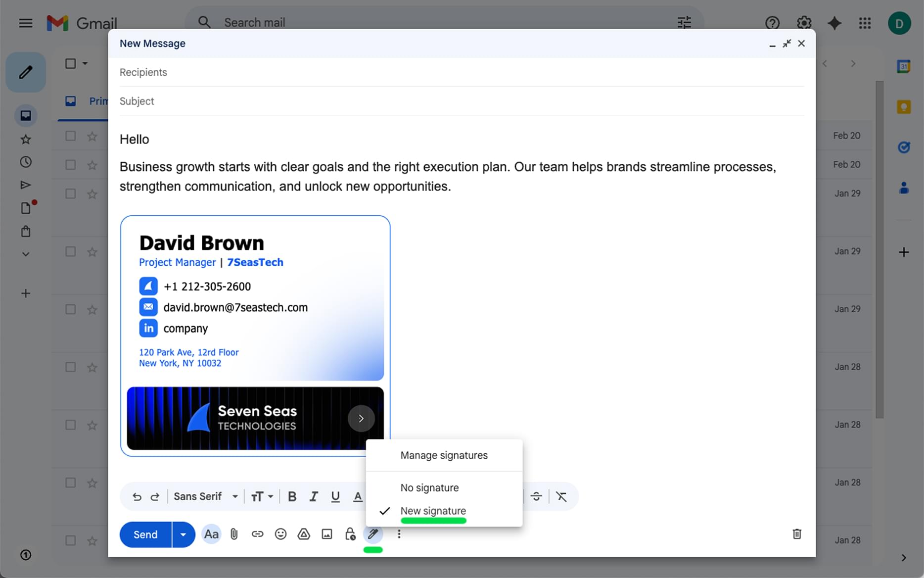Screen dimensions: 924x578
Task: Redo edit in compose toolbar
Action: (x=155, y=496)
